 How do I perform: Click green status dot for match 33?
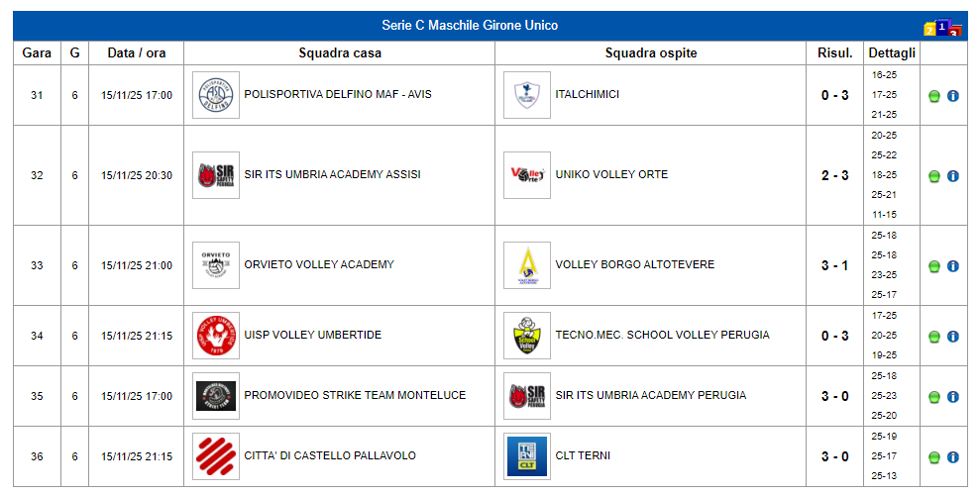[x=933, y=266]
